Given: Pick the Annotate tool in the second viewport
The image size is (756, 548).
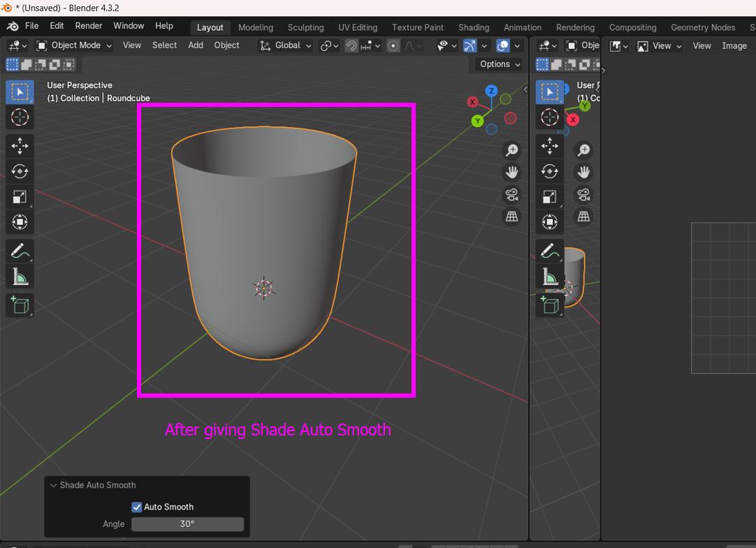Looking at the screenshot, I should point(550,251).
